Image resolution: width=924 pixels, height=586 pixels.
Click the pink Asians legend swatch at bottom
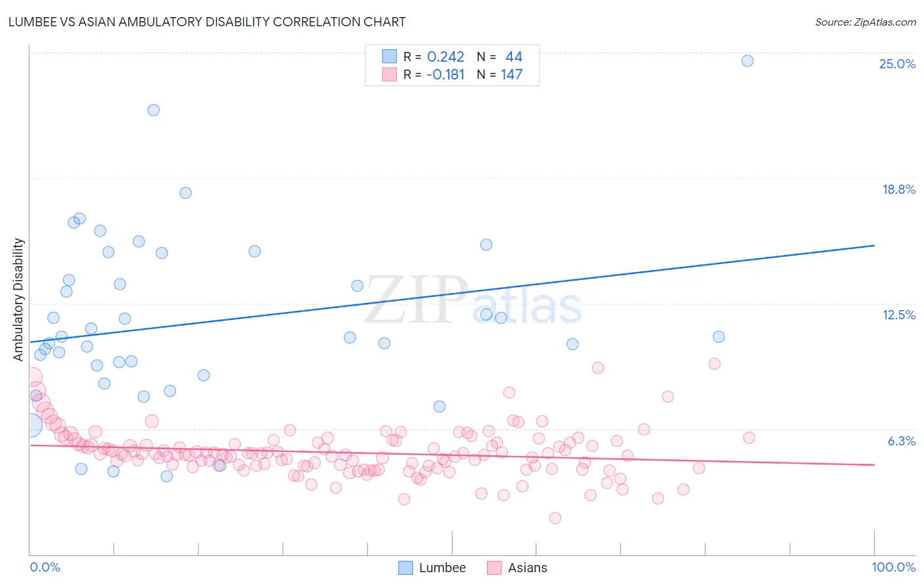pyautogui.click(x=494, y=568)
